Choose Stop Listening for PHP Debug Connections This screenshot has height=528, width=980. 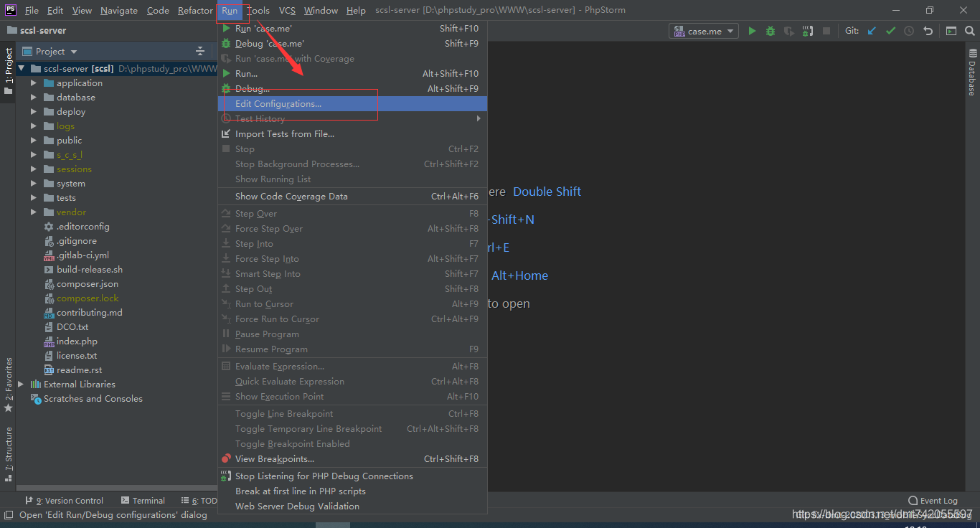click(352, 476)
